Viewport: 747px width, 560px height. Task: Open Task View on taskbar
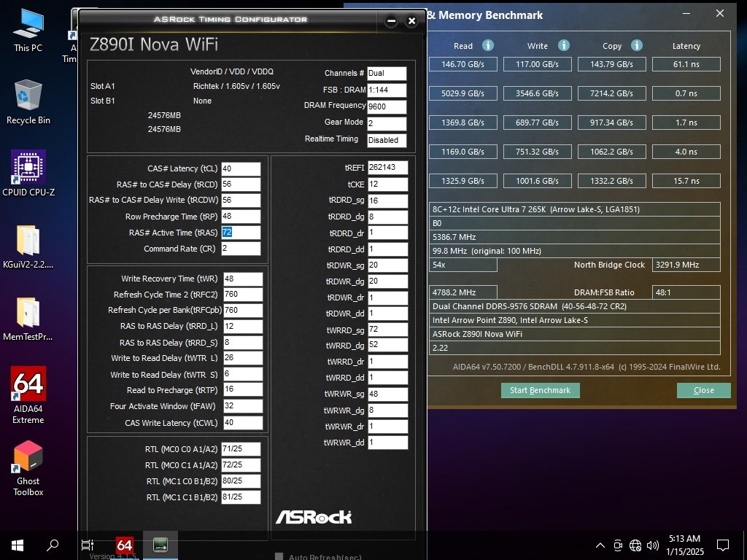pyautogui.click(x=88, y=545)
